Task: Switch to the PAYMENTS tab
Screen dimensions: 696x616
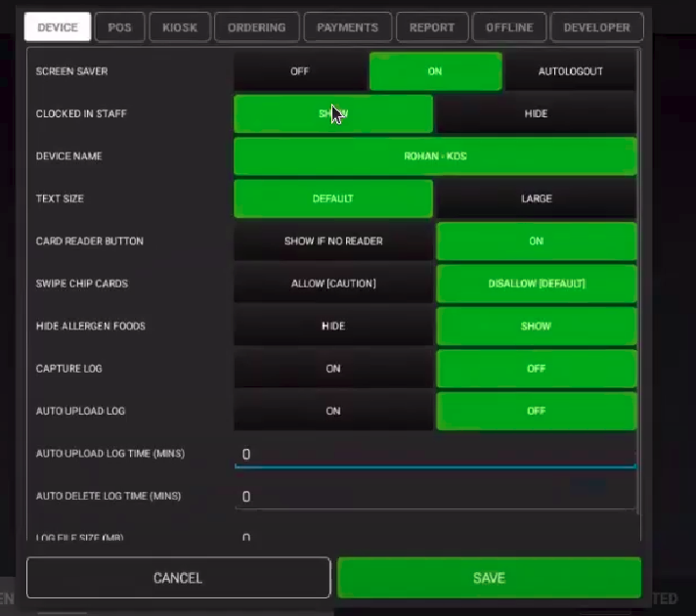Action: [348, 27]
